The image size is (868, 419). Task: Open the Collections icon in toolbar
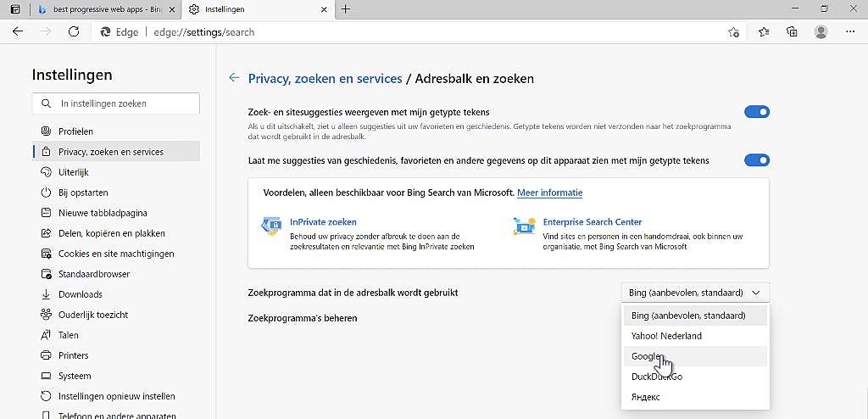(792, 31)
